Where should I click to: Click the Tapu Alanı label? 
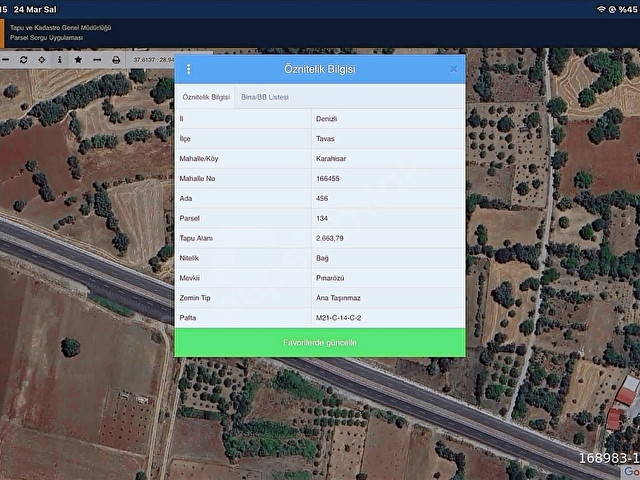[196, 238]
